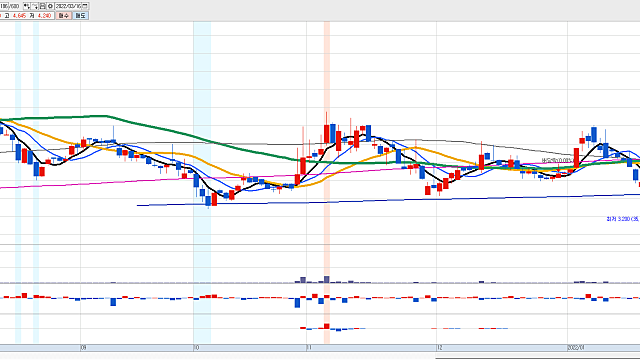
Task: Open chart settings gear icon
Action: point(50,6)
